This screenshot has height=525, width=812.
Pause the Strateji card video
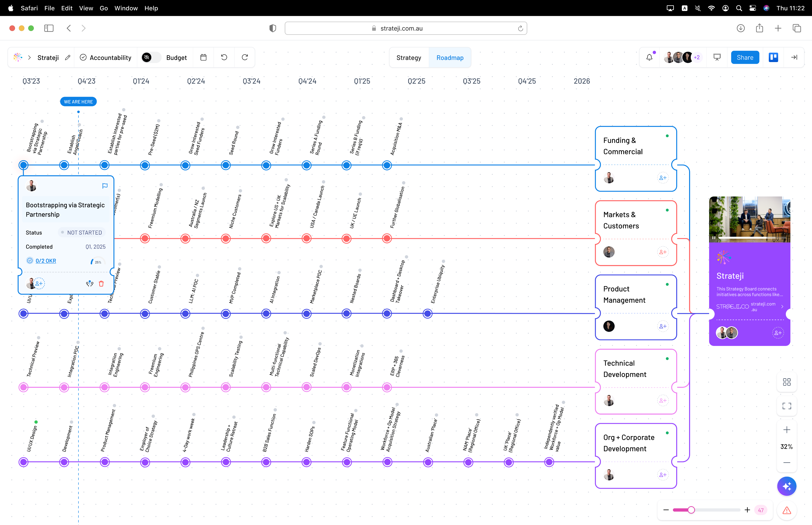click(x=714, y=238)
